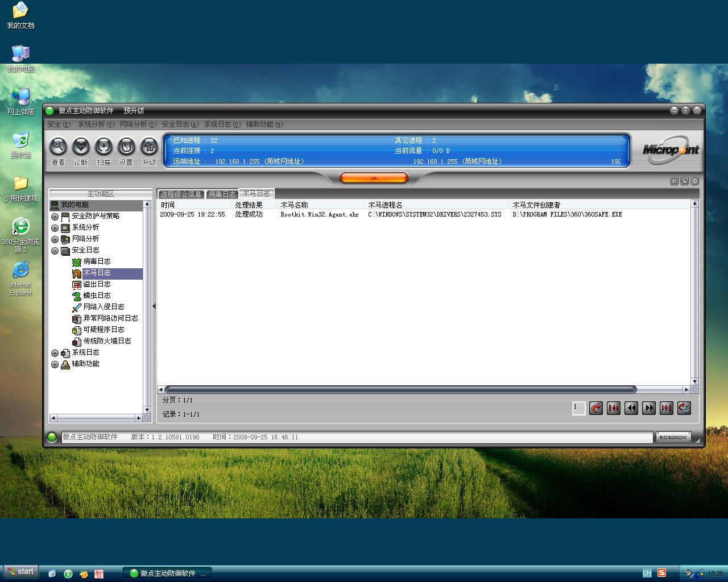This screenshot has width=728, height=582.
Task: Open 安全日志(A) menu
Action: click(180, 124)
